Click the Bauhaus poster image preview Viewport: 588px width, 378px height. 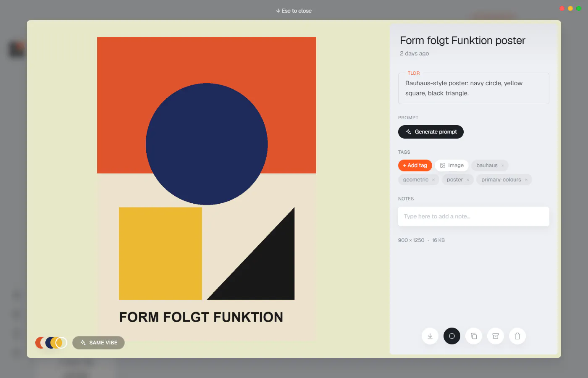[x=207, y=189]
